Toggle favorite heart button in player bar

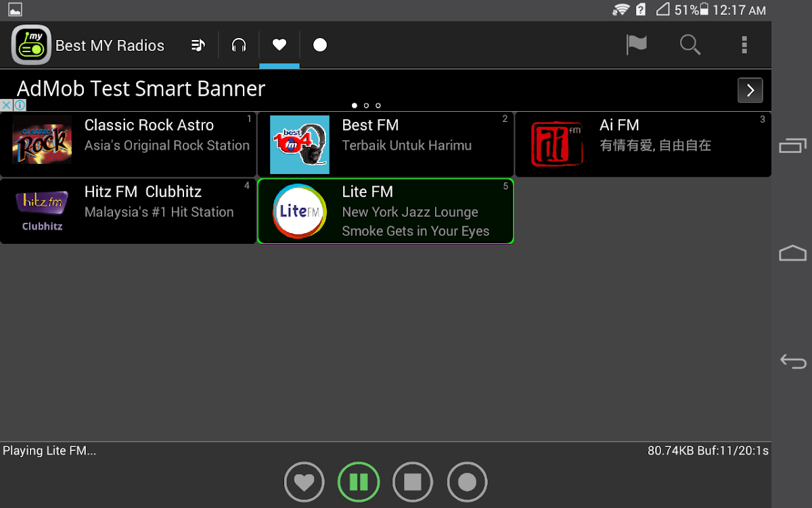pyautogui.click(x=304, y=482)
